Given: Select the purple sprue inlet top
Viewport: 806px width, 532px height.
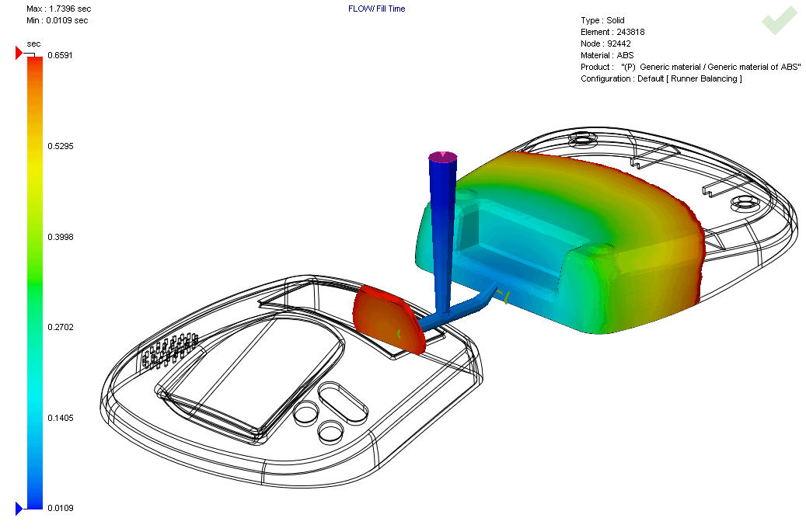Looking at the screenshot, I should 443,158.
